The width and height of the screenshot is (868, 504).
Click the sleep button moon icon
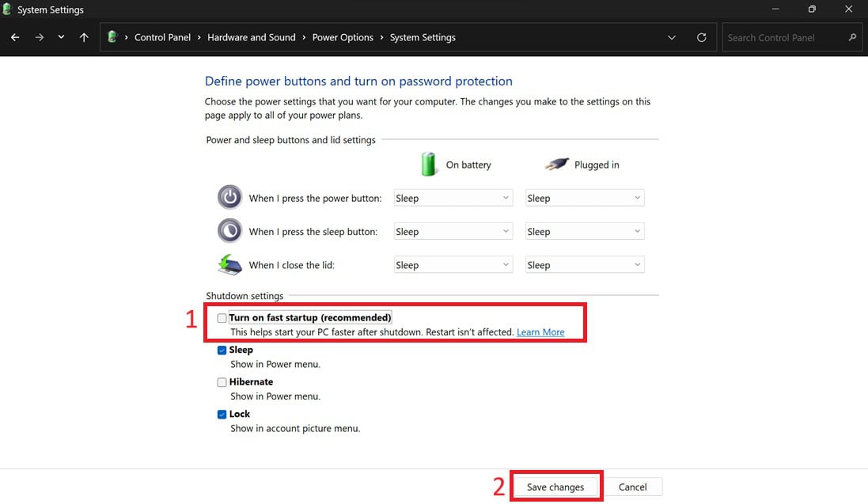229,230
